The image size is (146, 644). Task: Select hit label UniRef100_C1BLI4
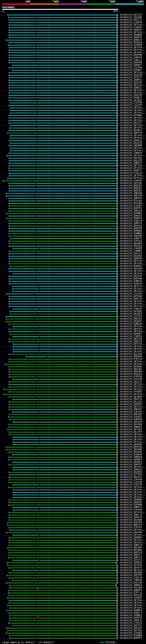tap(131, 221)
